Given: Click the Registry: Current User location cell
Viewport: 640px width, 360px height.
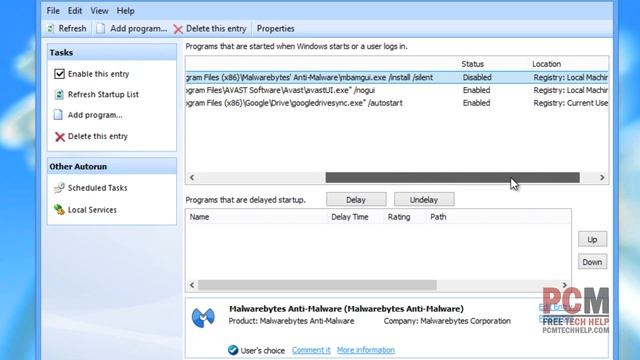Looking at the screenshot, I should click(571, 103).
